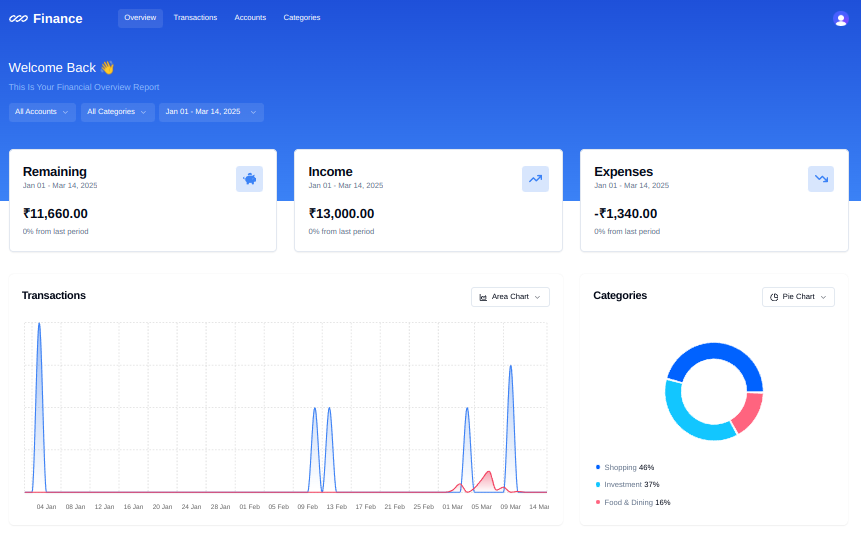Open the Jan 01 - Mar 14, 2025 date picker
Screen dimensions: 861x544
coord(211,112)
